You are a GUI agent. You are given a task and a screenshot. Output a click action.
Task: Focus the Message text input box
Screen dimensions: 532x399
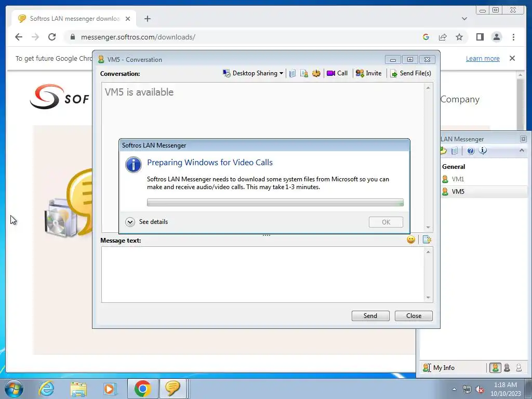tap(262, 274)
